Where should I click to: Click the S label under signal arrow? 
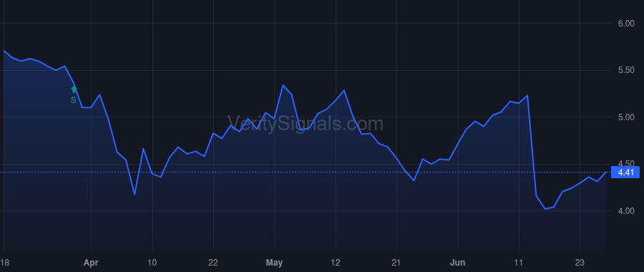pos(74,99)
